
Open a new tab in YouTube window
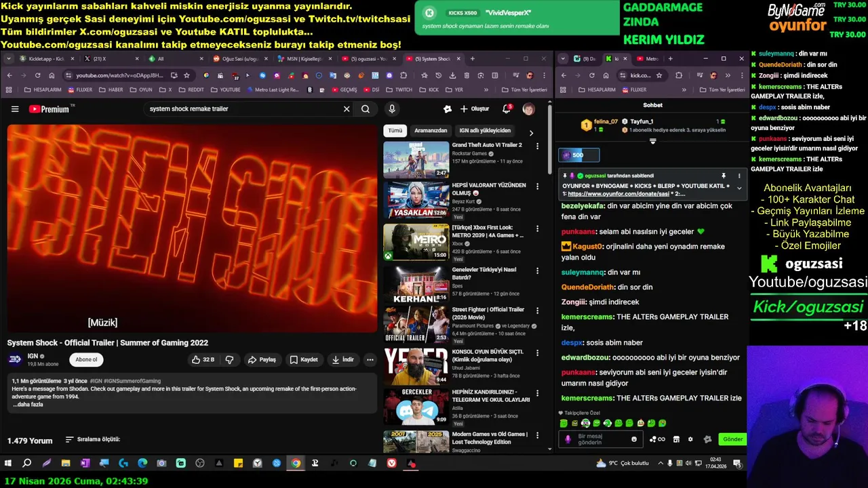(x=473, y=59)
